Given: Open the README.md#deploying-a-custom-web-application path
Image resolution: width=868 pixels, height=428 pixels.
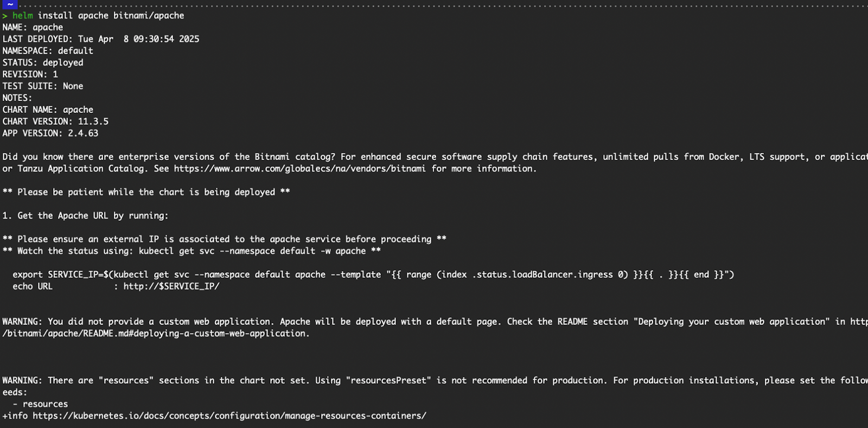Looking at the screenshot, I should click(x=156, y=334).
